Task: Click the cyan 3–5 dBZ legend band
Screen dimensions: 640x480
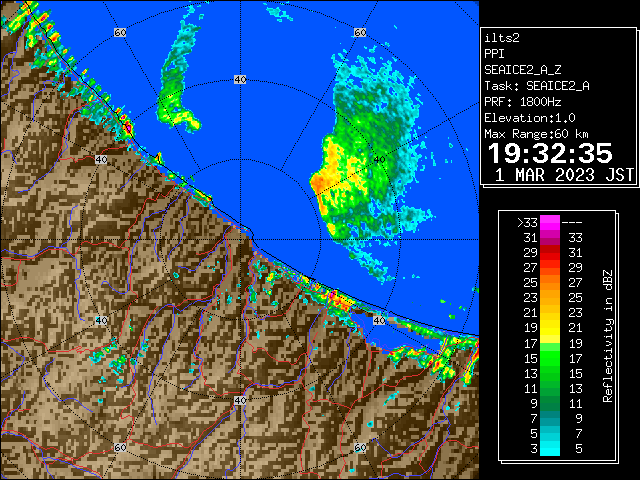Action: 550,448
